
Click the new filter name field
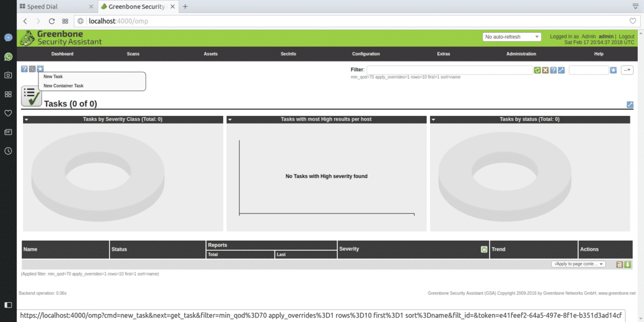coord(589,70)
